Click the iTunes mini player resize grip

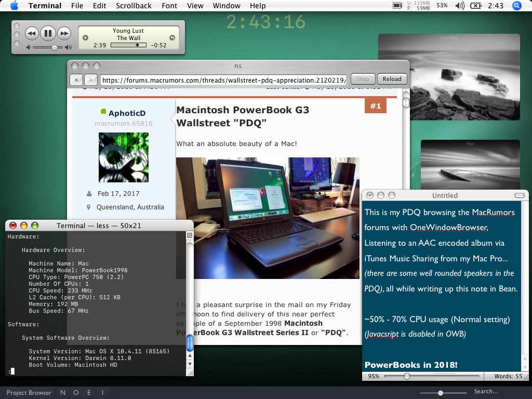pos(182,51)
